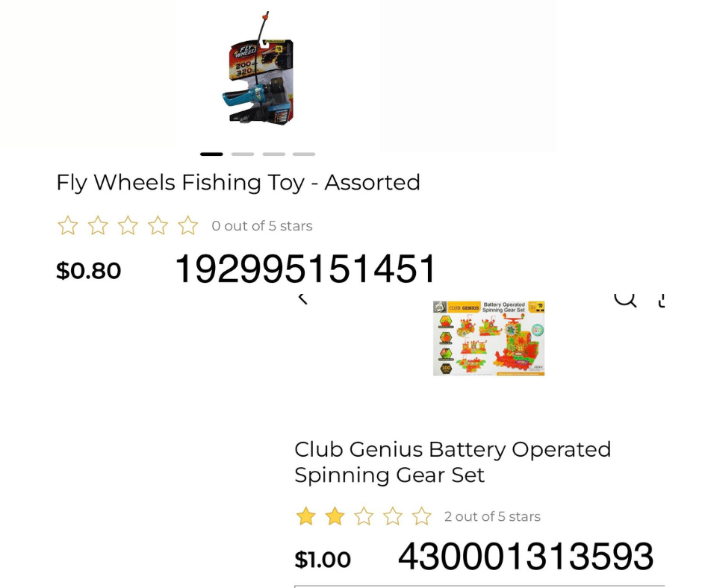Switch to the third carousel image dot

click(x=273, y=154)
